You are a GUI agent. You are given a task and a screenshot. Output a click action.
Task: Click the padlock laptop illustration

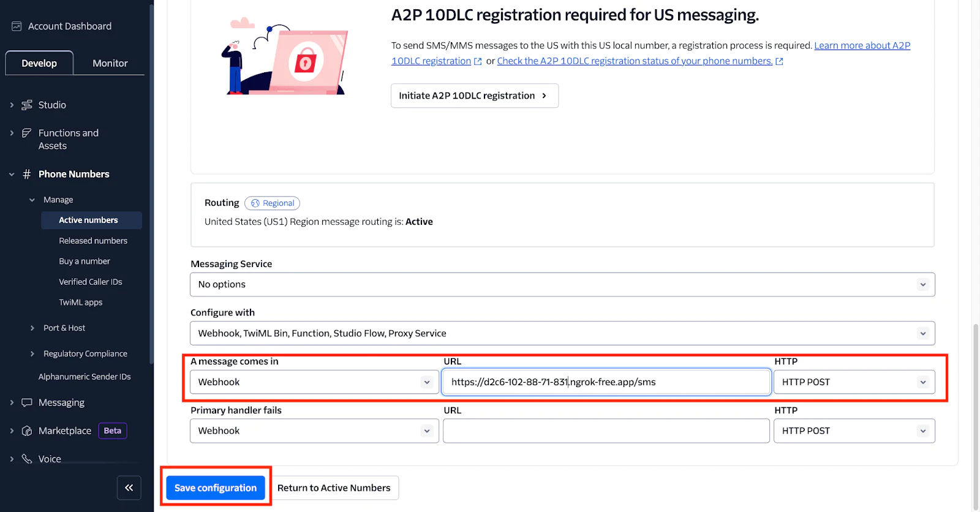[x=285, y=57]
